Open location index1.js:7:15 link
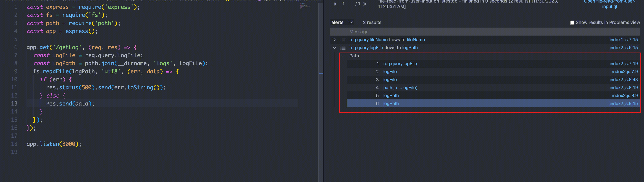Image resolution: width=644 pixels, height=182 pixels. pos(623,40)
